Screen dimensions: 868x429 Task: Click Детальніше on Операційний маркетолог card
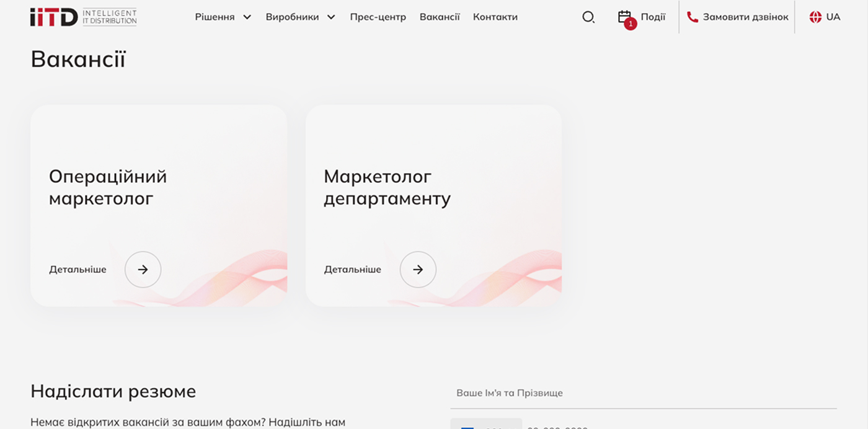[77, 270]
